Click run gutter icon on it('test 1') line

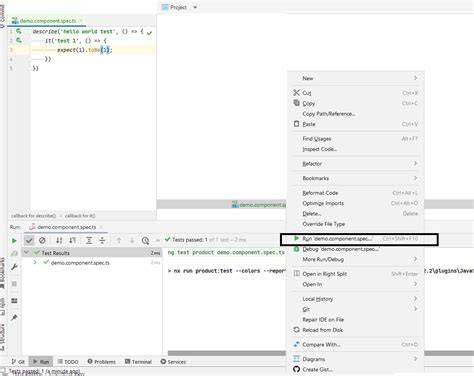[x=19, y=40]
